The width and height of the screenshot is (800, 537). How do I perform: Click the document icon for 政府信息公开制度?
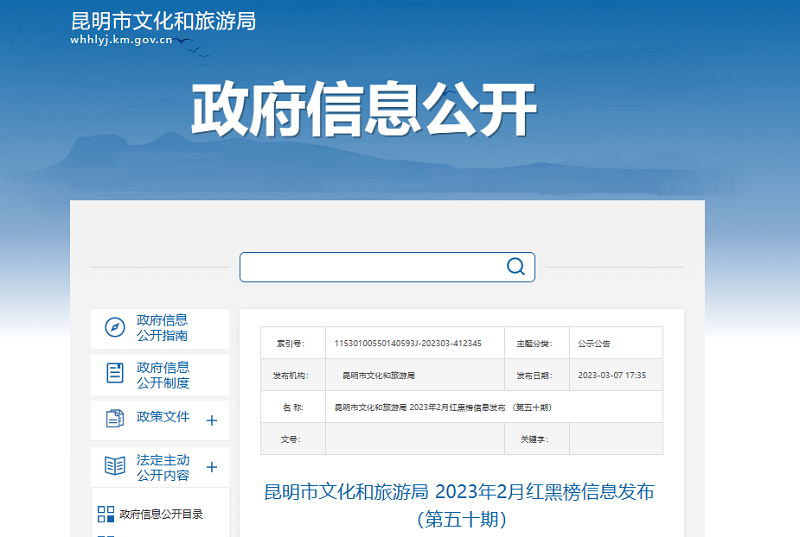pyautogui.click(x=116, y=374)
